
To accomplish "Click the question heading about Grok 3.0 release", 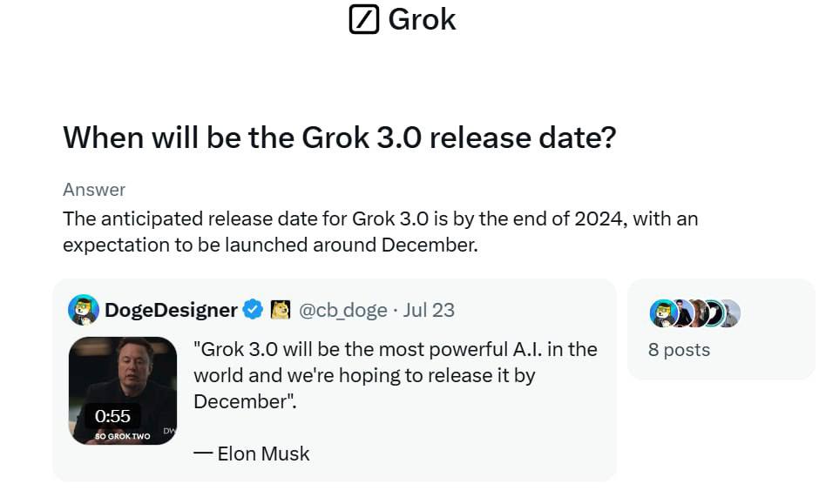I will (340, 138).
